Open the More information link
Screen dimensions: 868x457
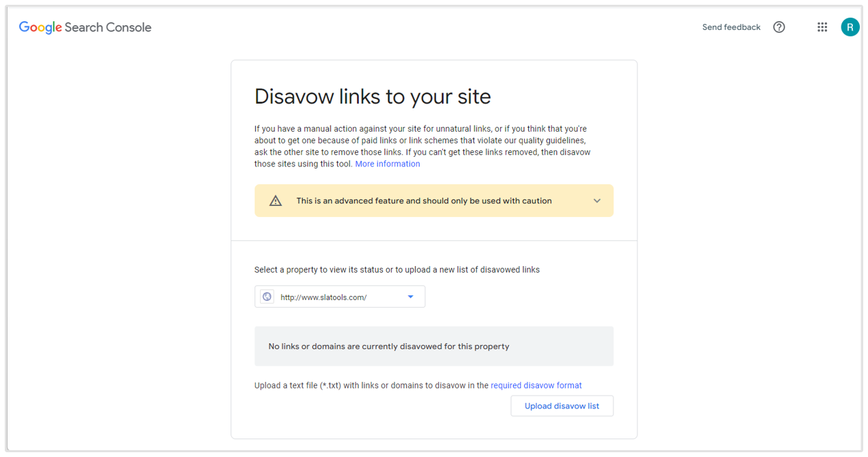(387, 163)
